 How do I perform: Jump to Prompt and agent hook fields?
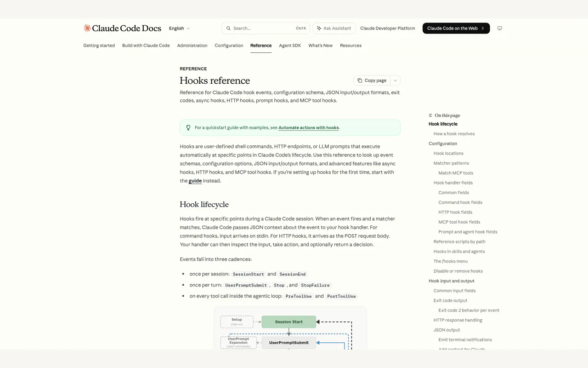(x=468, y=232)
